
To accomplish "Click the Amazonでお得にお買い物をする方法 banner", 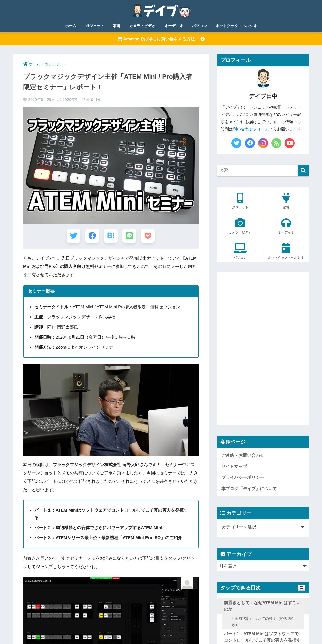I will click(161, 39).
